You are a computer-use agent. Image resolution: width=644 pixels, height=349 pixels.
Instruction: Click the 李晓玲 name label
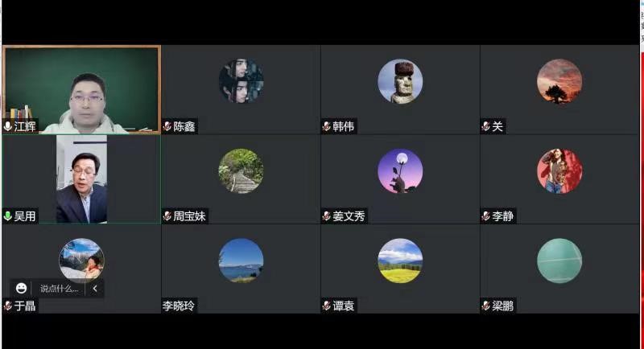(x=179, y=306)
